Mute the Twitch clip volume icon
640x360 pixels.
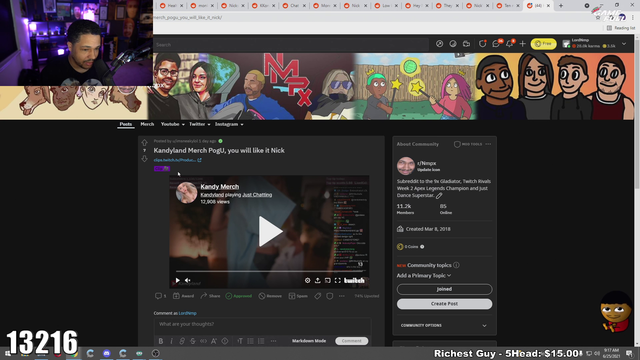pos(188,280)
